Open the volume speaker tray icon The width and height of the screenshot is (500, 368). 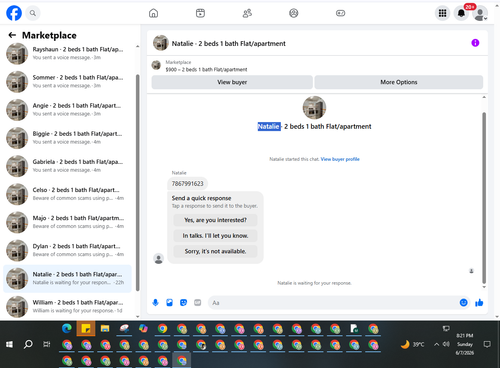pyautogui.click(x=446, y=344)
